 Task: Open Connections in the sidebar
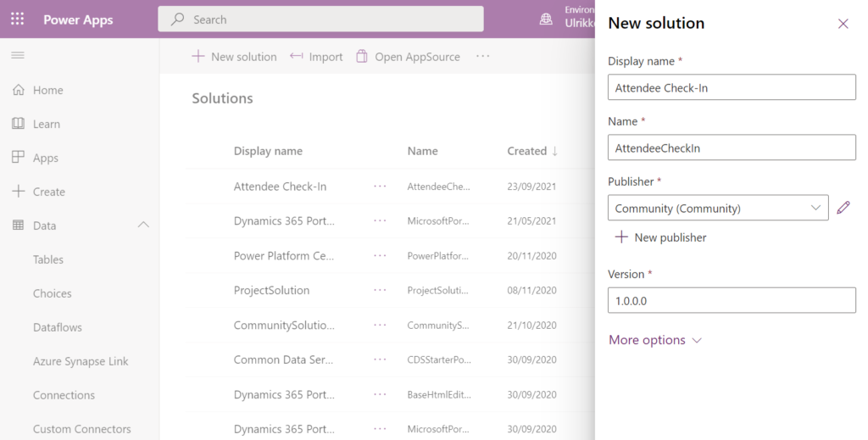click(64, 395)
